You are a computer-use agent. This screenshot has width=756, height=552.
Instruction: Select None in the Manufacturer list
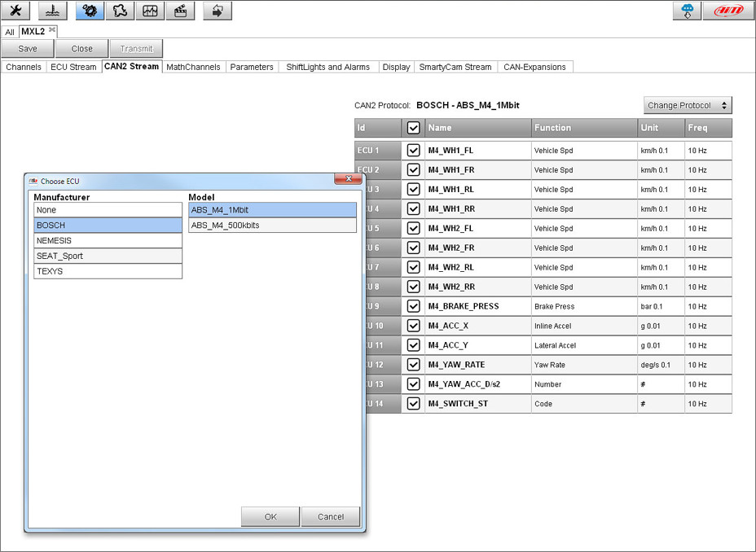coord(108,210)
